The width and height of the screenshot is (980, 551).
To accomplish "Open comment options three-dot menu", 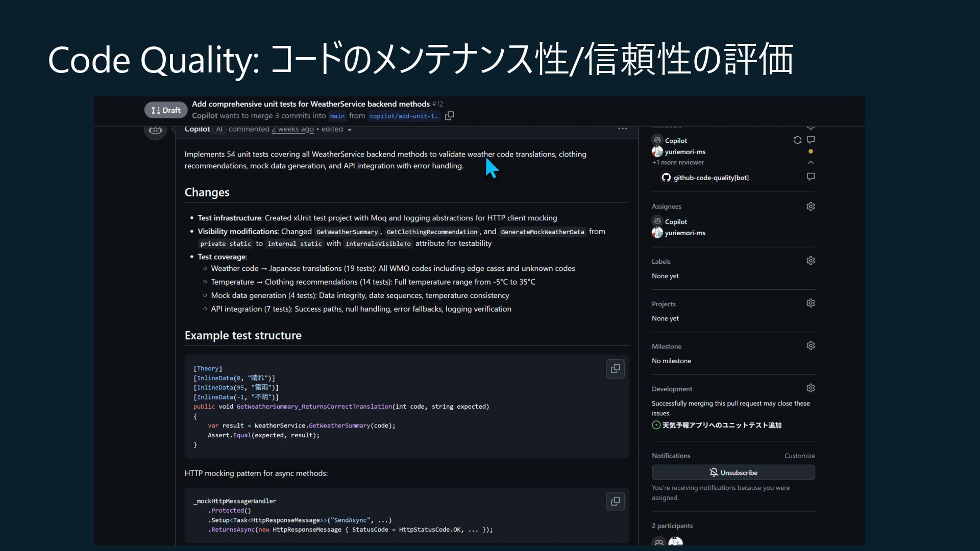I will 622,129.
